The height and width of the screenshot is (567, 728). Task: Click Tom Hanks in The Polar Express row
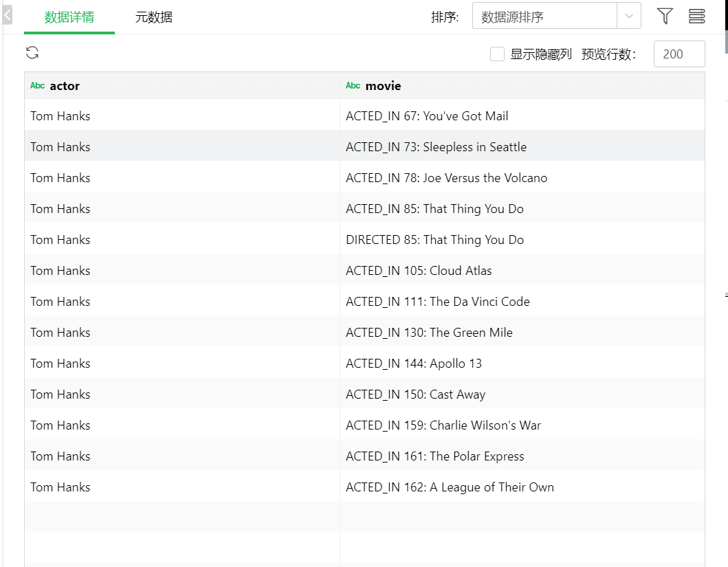tap(60, 456)
